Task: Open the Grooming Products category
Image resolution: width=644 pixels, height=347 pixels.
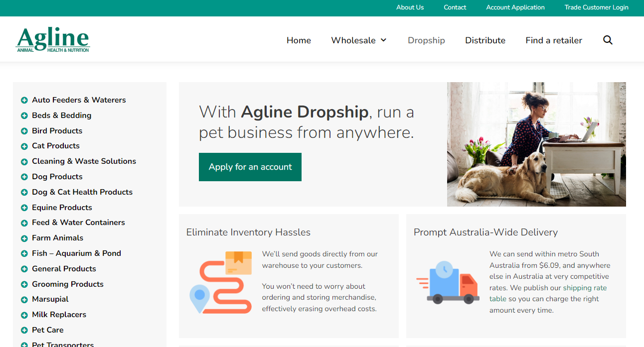Action: click(68, 284)
